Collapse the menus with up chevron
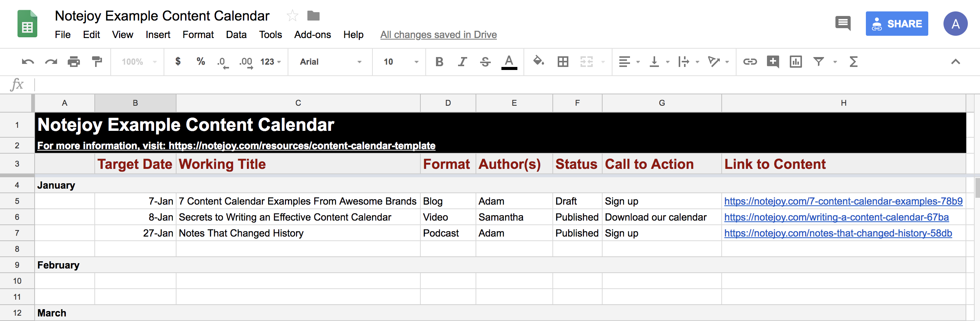The width and height of the screenshot is (980, 321). click(956, 62)
